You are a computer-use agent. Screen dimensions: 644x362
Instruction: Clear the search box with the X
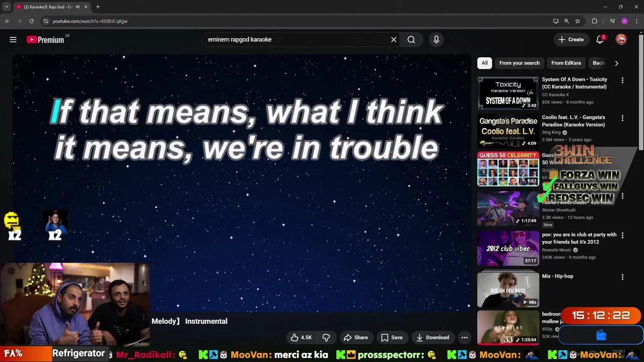pyautogui.click(x=394, y=40)
